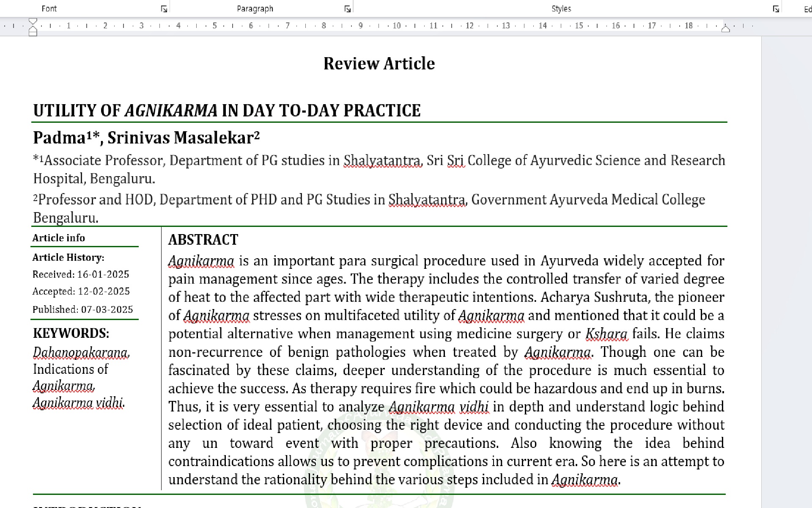Click the author name 'Srinivas Masalekar'
Image resolution: width=812 pixels, height=508 pixels.
point(181,138)
